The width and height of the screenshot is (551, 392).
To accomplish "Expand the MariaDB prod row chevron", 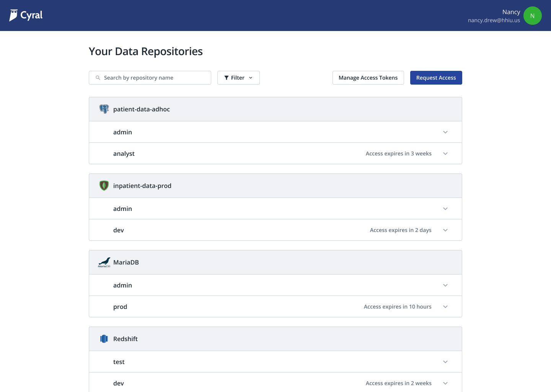I will (x=445, y=307).
